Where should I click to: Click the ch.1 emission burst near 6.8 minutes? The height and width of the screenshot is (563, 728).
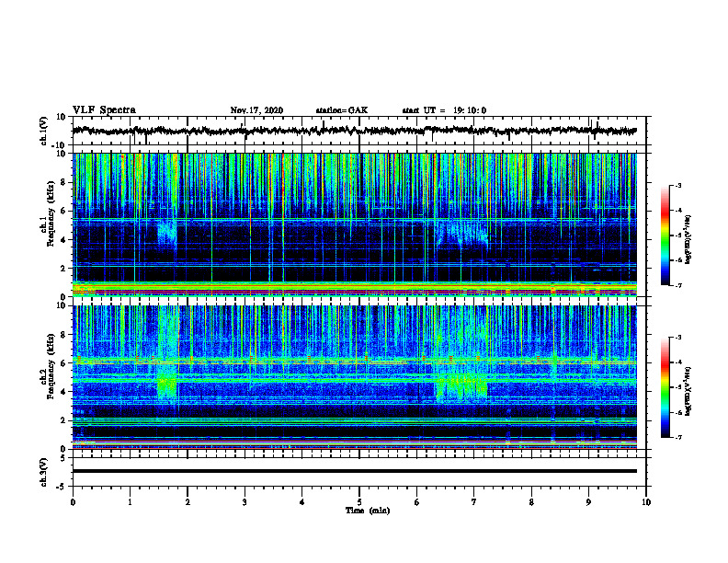point(462,232)
